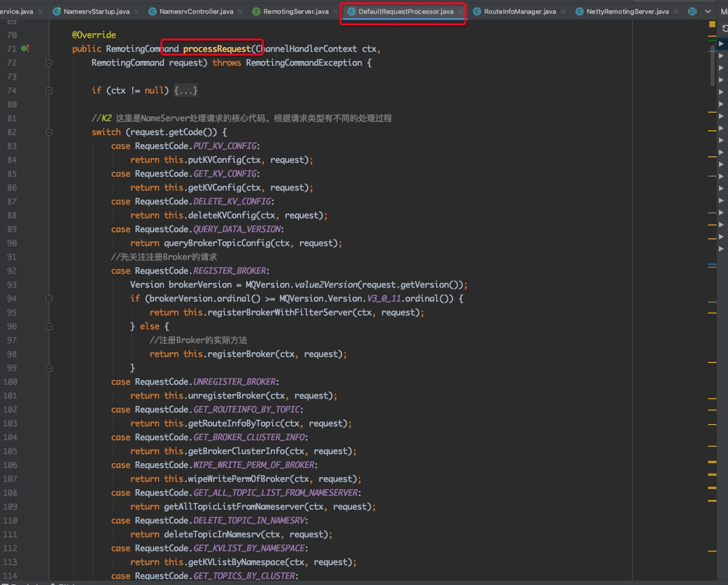
Task: Click WIPE_WRITE_PERM_OF_BROKER constant
Action: coord(255,465)
